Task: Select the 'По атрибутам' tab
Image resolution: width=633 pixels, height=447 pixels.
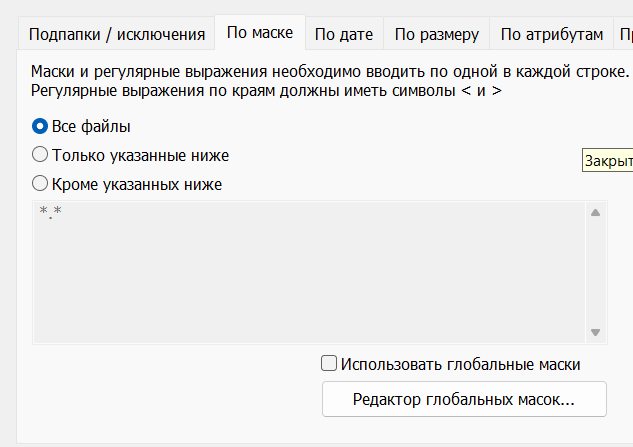Action: tap(551, 35)
